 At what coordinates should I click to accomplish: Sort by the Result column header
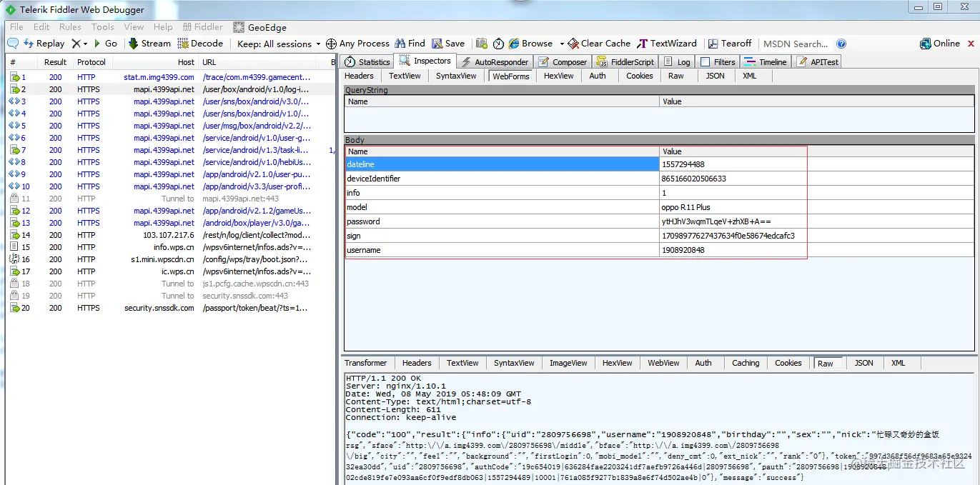click(55, 62)
